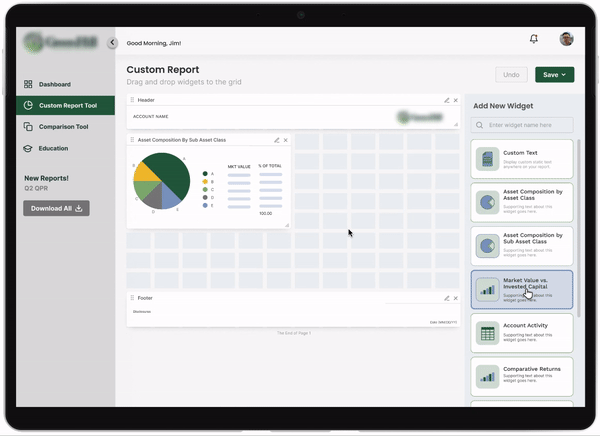This screenshot has height=436, width=600.
Task: Click the Download All button
Action: [56, 208]
